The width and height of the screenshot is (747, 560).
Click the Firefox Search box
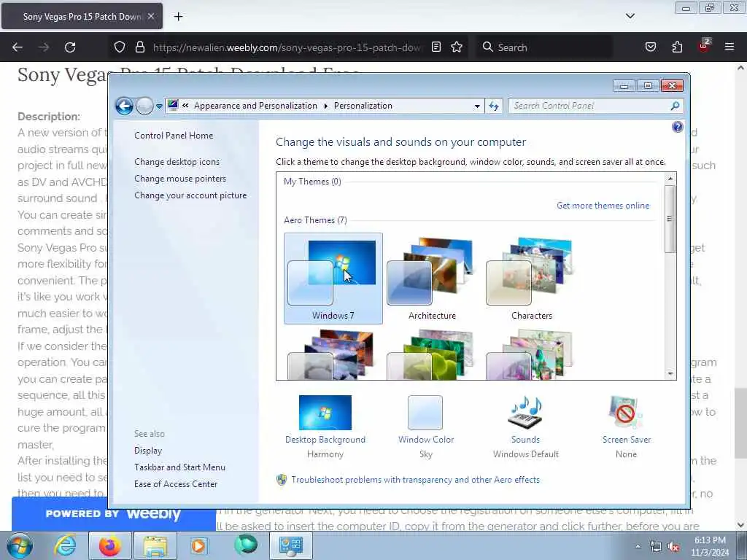pos(543,47)
